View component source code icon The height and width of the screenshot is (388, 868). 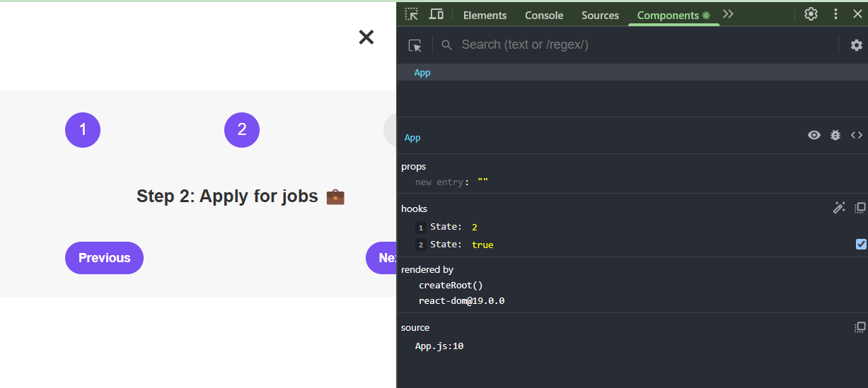(857, 135)
